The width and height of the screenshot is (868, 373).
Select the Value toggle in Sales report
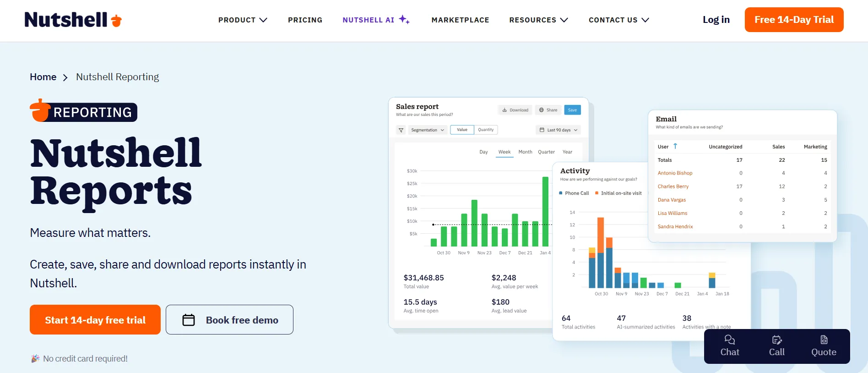[462, 130]
